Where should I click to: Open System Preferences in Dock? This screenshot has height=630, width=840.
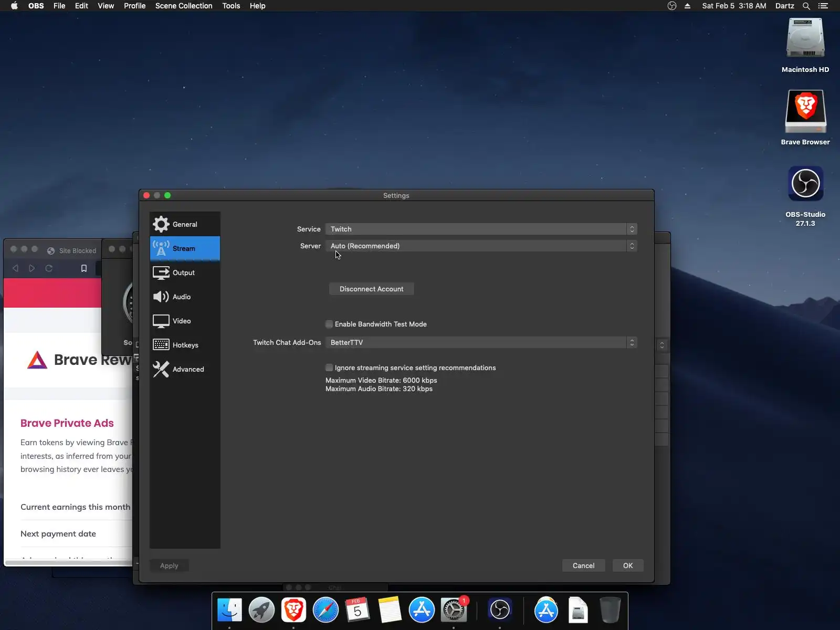[454, 610]
